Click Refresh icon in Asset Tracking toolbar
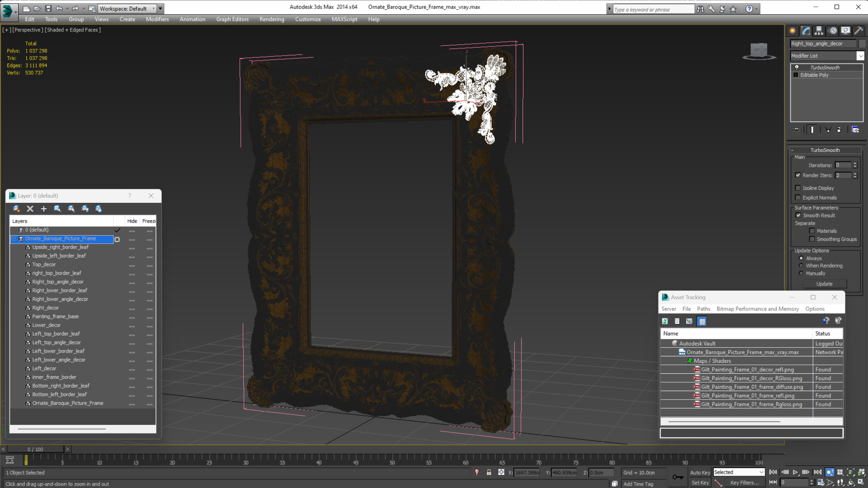Screen dimensions: 868x488 pos(665,321)
